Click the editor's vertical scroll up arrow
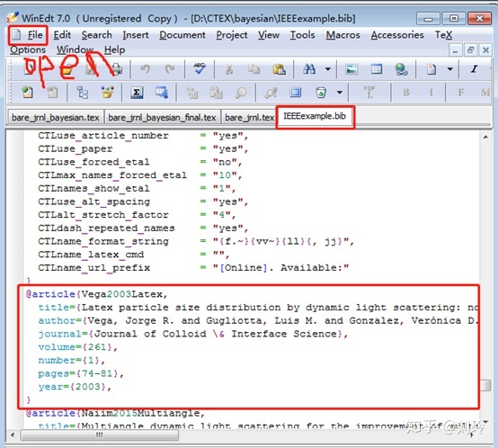 pos(485,137)
